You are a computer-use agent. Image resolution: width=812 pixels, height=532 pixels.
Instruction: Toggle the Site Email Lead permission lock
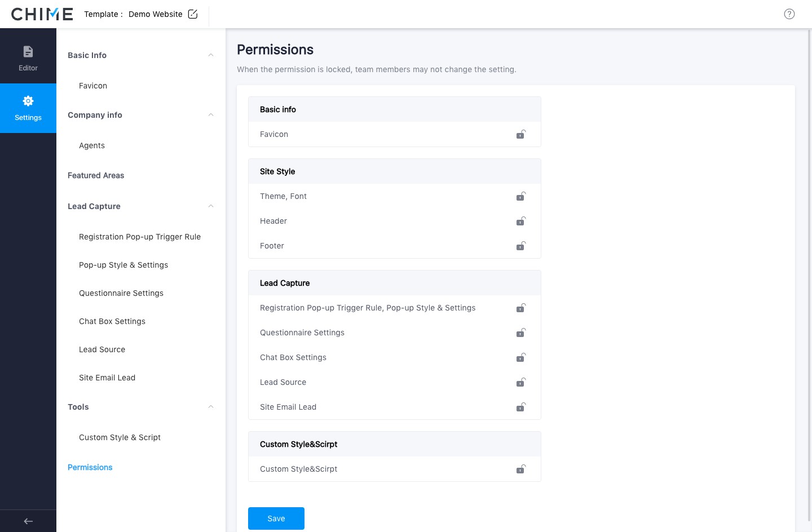(521, 407)
